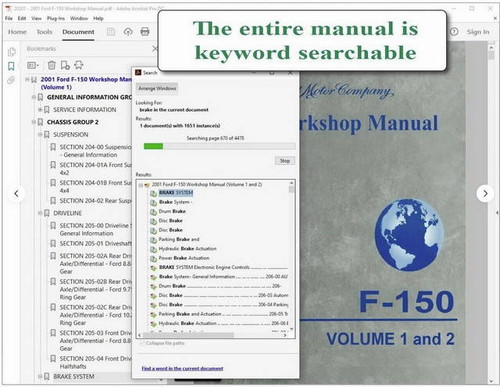The width and height of the screenshot is (500, 387).
Task: Open the Attachments paperclip panel
Action: click(11, 80)
